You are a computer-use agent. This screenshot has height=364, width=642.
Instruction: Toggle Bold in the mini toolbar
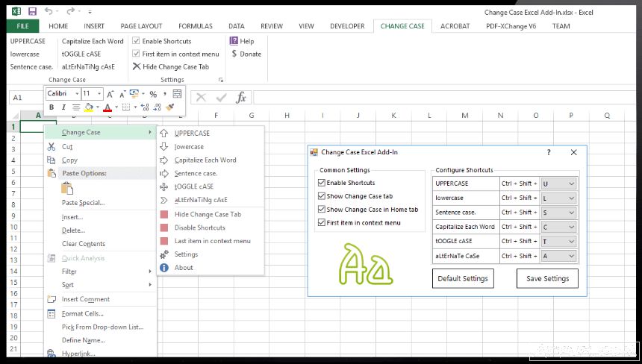(x=52, y=107)
